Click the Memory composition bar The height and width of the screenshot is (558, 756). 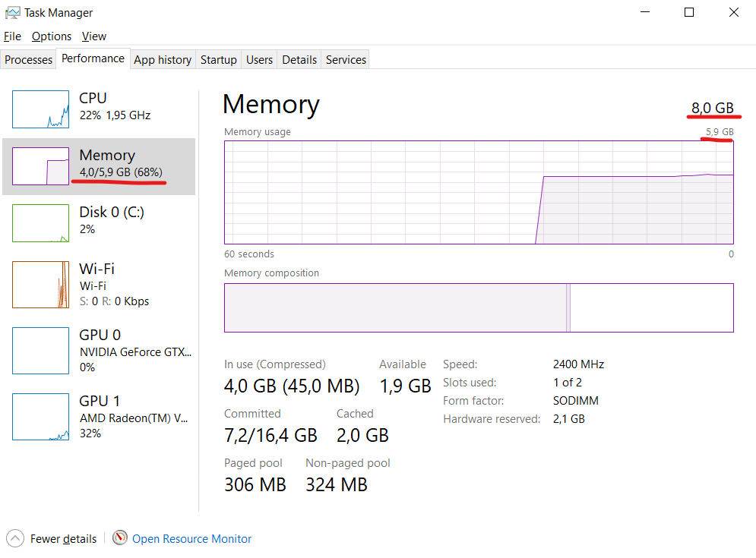click(478, 307)
